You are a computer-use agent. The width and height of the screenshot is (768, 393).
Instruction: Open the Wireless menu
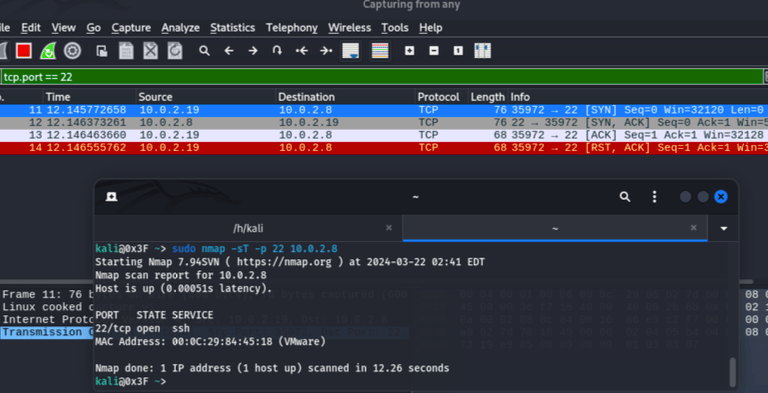(350, 28)
